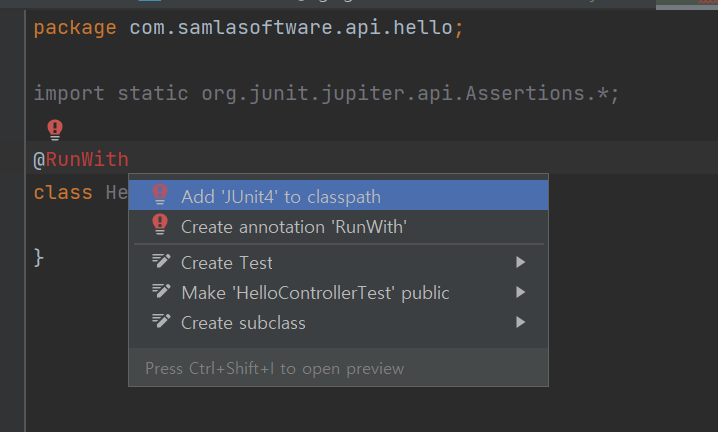This screenshot has height=432, width=718.
Task: Click 'Press Ctrl+Shift+I to open preview' hint
Action: pos(275,368)
